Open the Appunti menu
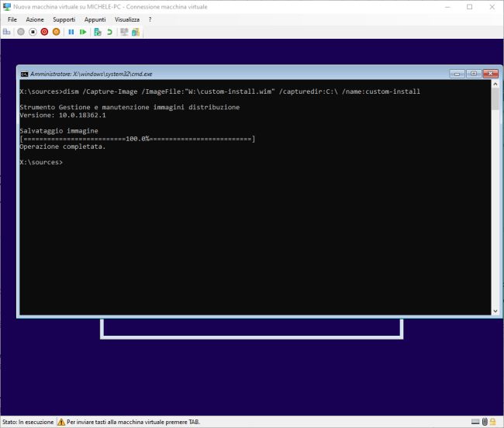This screenshot has height=428, width=504. (95, 19)
